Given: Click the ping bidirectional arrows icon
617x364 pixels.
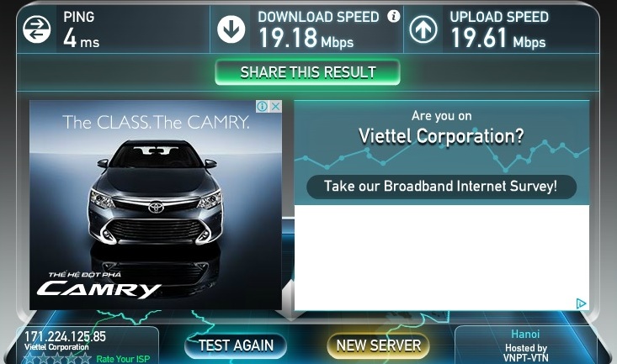Looking at the screenshot, I should point(36,29).
